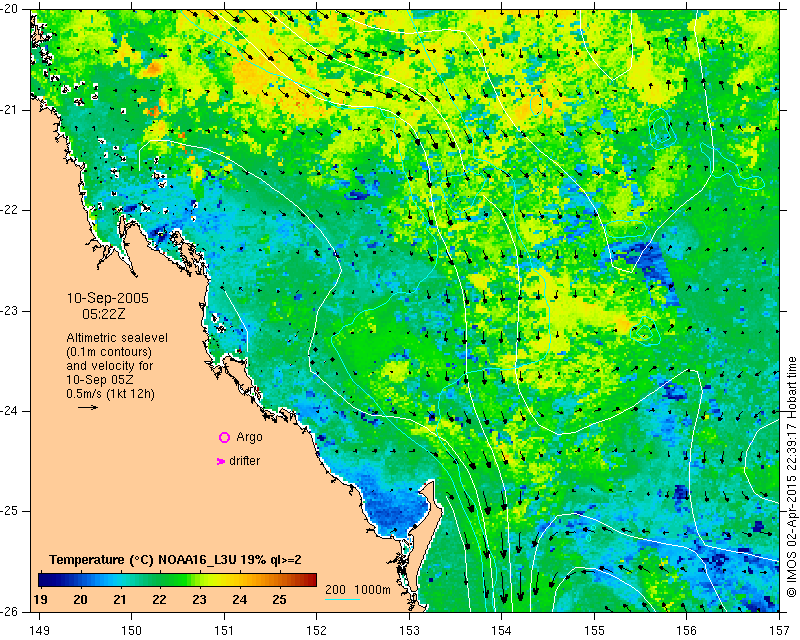Click the 'Altimetric sealevel' label
Viewport: 800px width, 640px height.
117,338
